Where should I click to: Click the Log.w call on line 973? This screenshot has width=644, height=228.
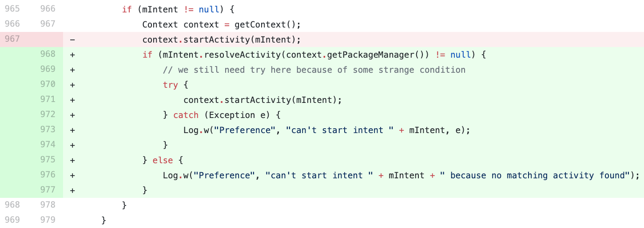tap(326, 130)
